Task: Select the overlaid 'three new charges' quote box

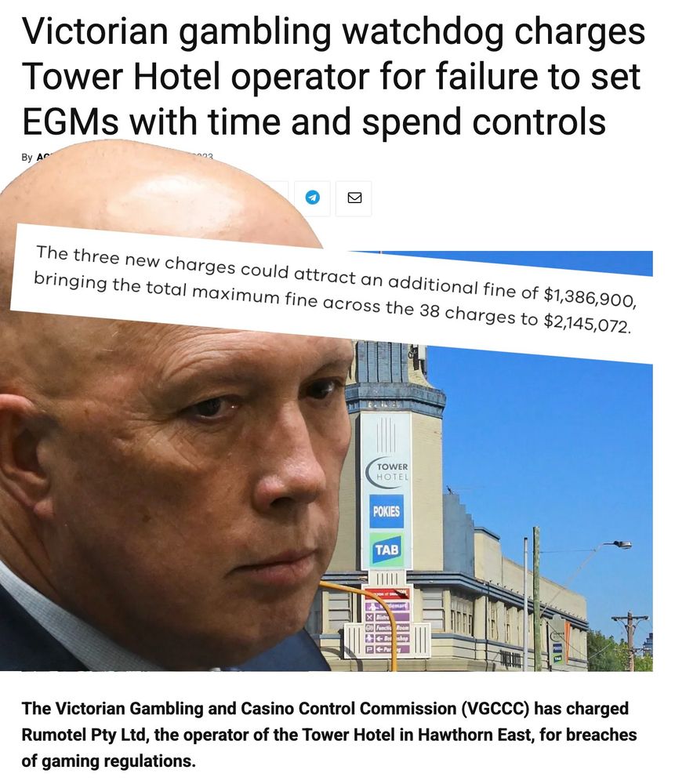Action: pos(332,291)
